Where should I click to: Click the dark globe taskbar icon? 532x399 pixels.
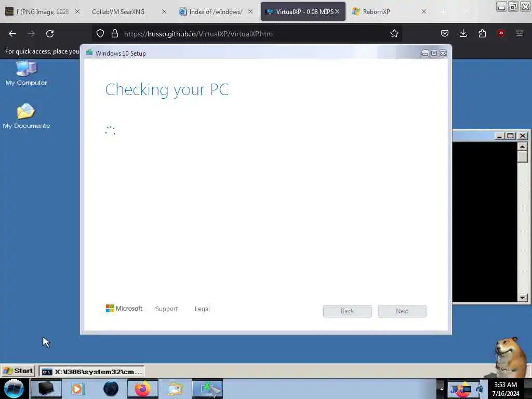point(111,389)
